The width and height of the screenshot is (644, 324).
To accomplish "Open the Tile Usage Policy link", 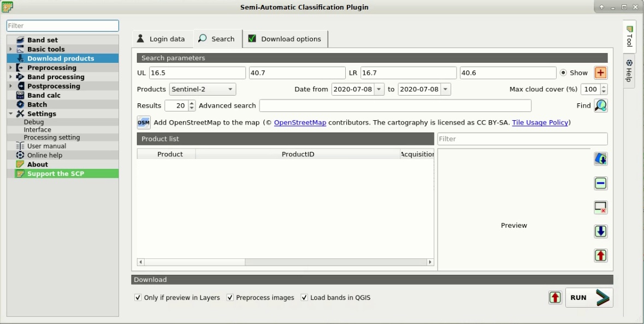I will [540, 122].
